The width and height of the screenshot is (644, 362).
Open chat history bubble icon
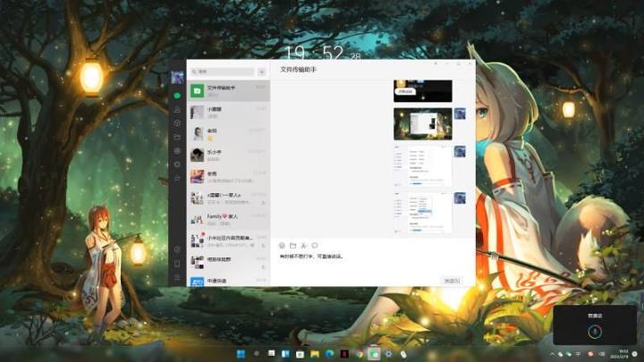click(315, 245)
